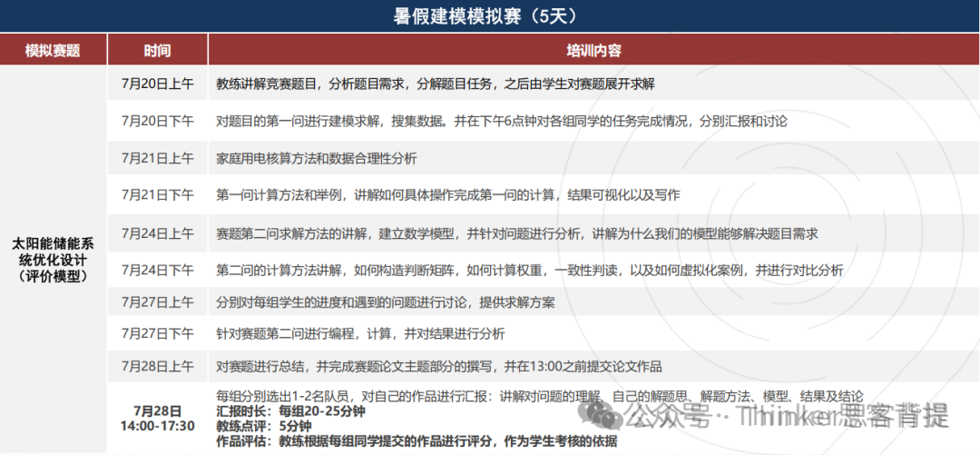
Task: Click the 7月28日上午 time cell
Action: [x=158, y=366]
